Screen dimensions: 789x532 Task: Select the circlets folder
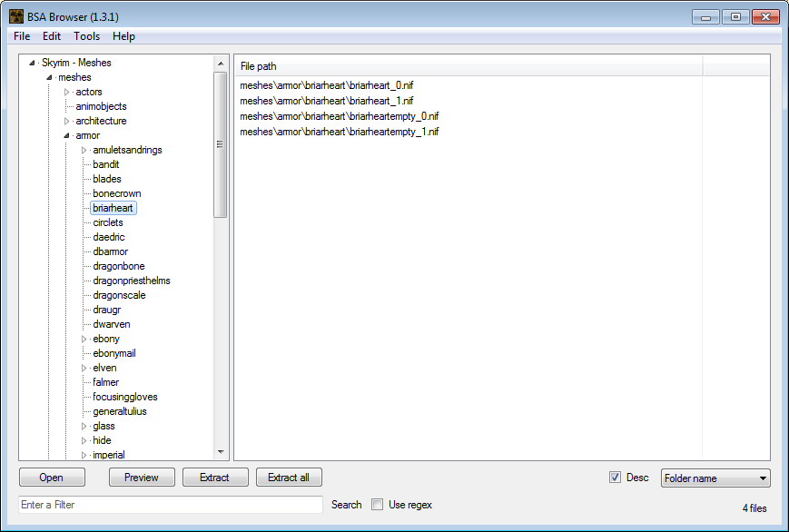(108, 223)
